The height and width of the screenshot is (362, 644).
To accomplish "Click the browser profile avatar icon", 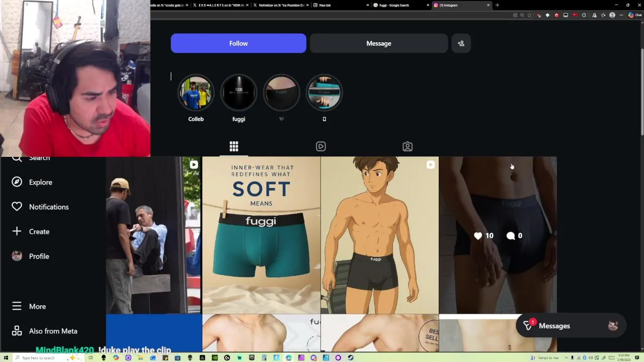I will 612,15.
